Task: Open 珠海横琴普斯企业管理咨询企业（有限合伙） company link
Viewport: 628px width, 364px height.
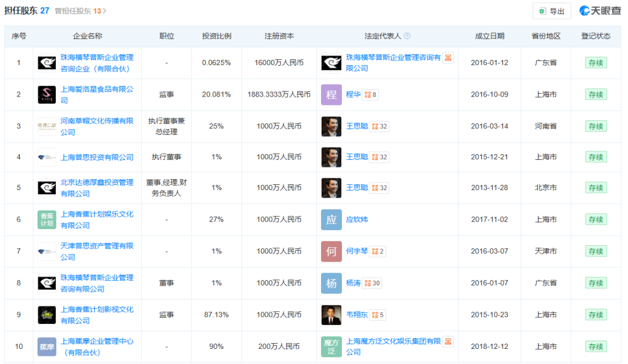Action: click(97, 63)
